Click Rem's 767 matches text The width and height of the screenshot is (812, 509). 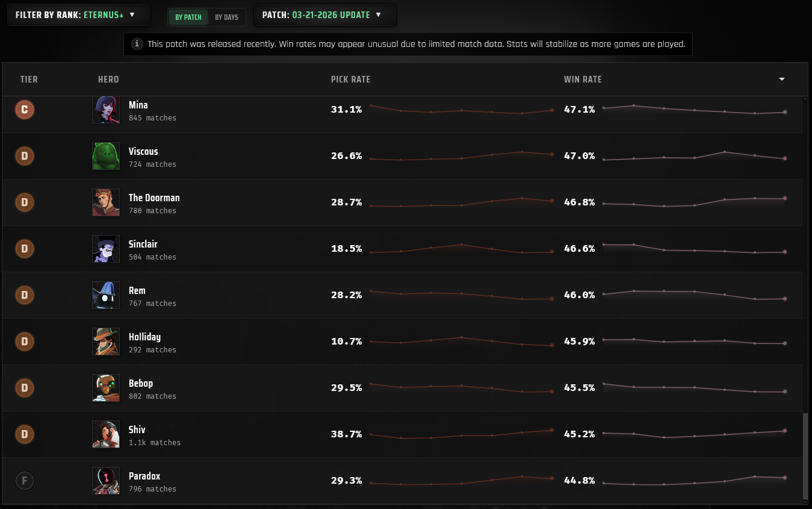click(x=152, y=304)
